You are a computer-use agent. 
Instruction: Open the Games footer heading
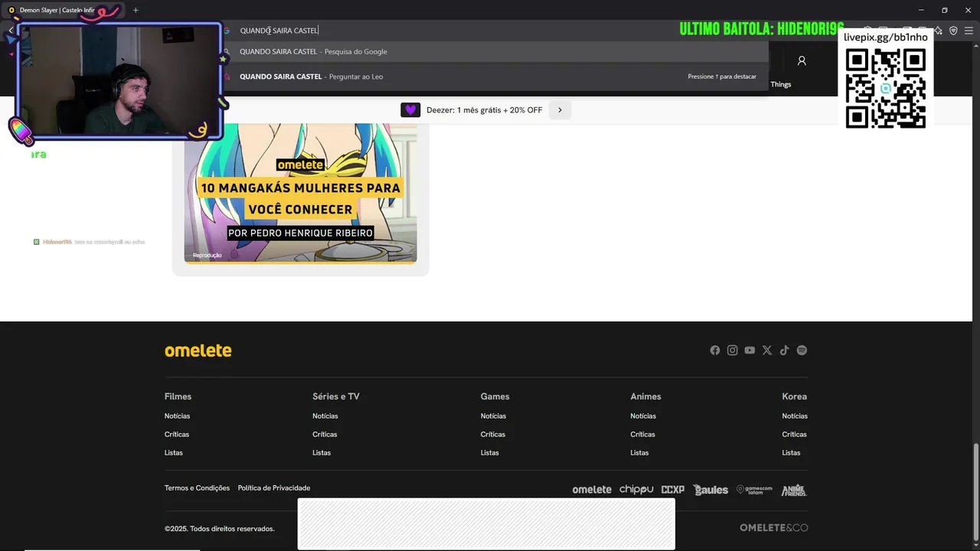click(x=495, y=396)
